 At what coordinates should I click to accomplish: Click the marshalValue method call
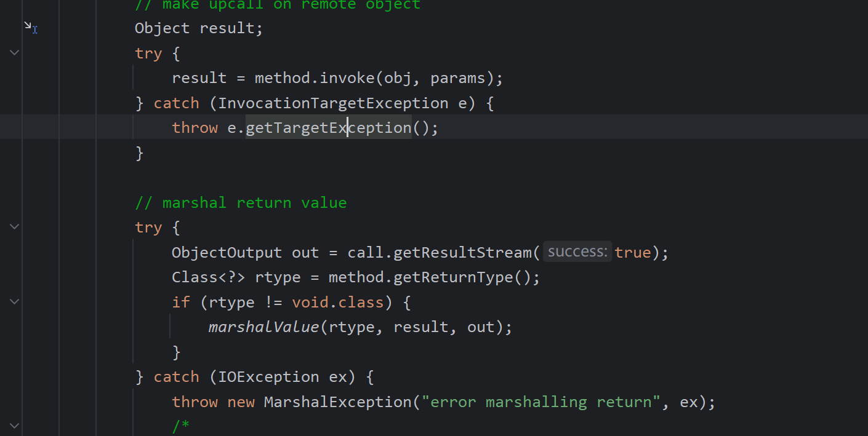(263, 327)
